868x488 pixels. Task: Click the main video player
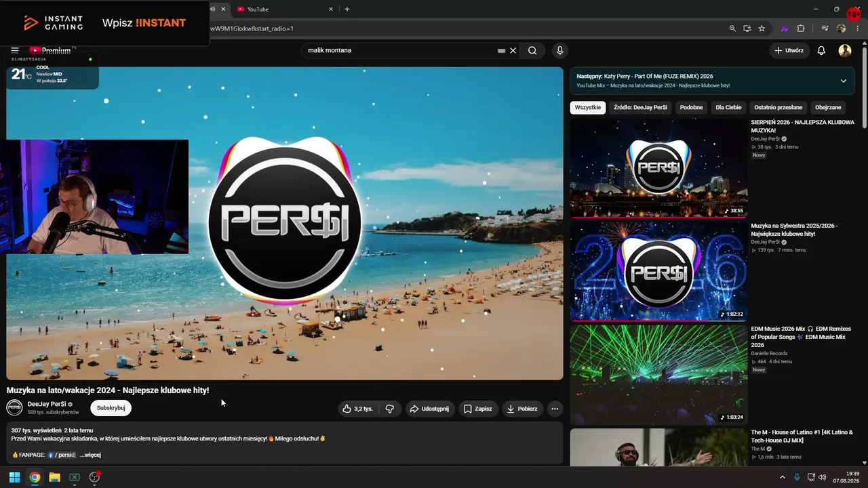pos(285,223)
